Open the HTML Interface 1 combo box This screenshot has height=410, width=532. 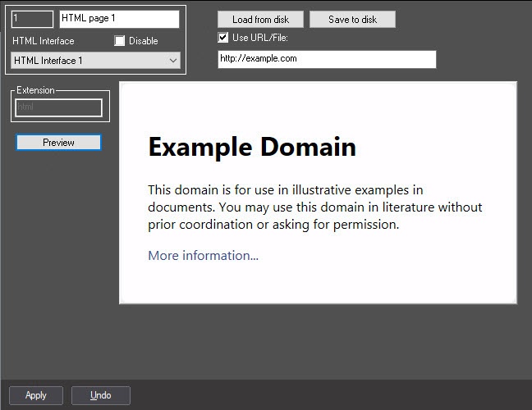click(89, 61)
